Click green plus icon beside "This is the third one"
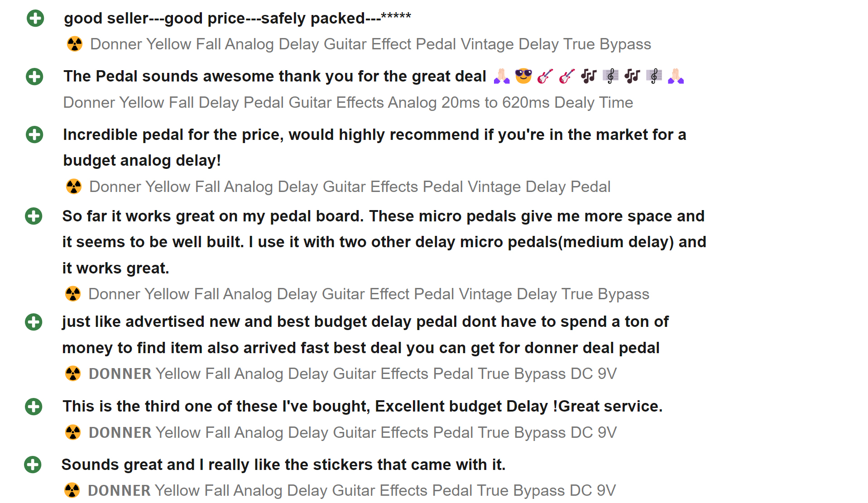This screenshot has height=503, width=868. pyautogui.click(x=34, y=407)
